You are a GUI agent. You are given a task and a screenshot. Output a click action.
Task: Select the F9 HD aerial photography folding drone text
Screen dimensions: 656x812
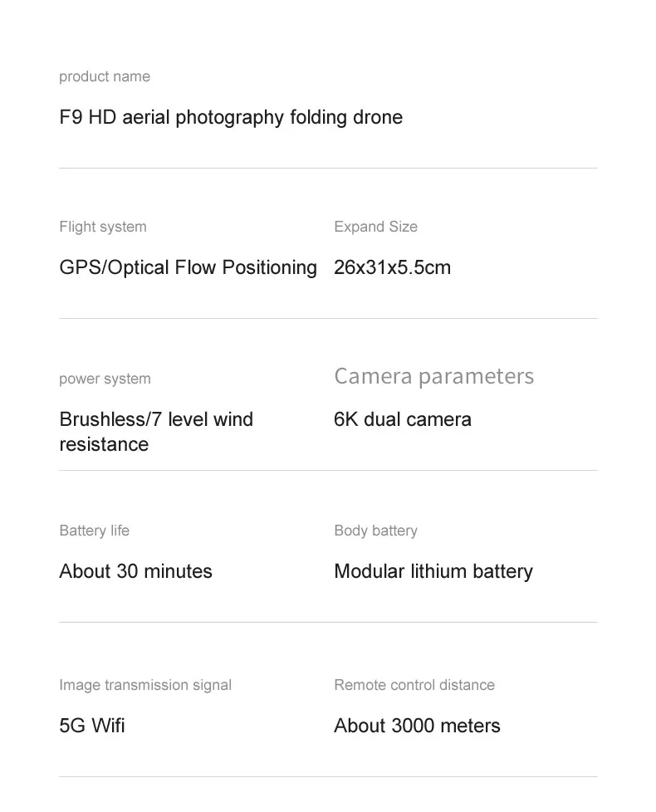pyautogui.click(x=231, y=117)
